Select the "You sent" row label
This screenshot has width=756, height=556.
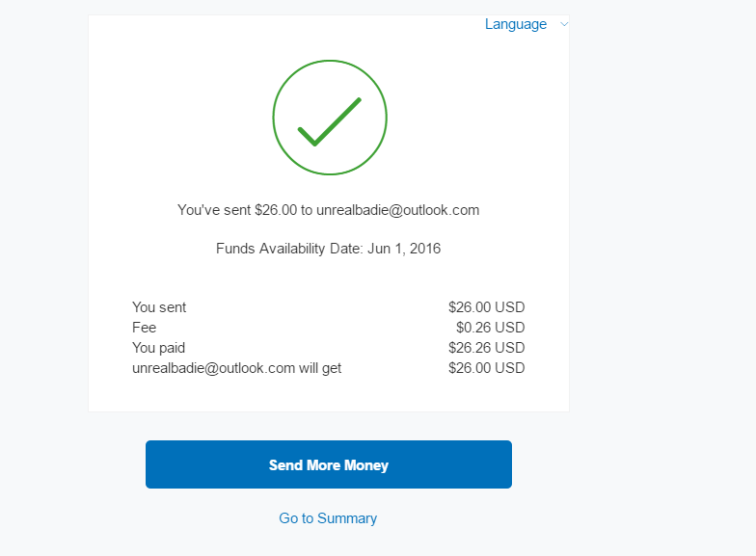tap(159, 307)
